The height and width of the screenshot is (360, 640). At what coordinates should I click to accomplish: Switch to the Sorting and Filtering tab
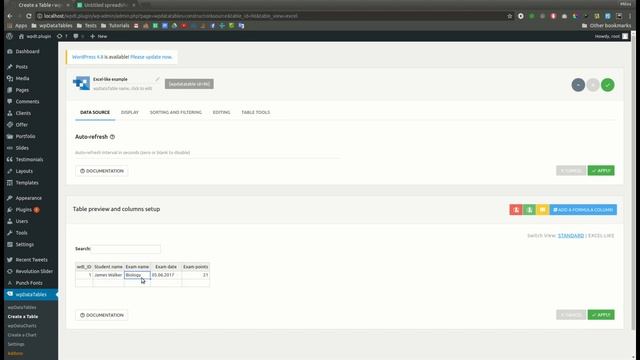[176, 112]
